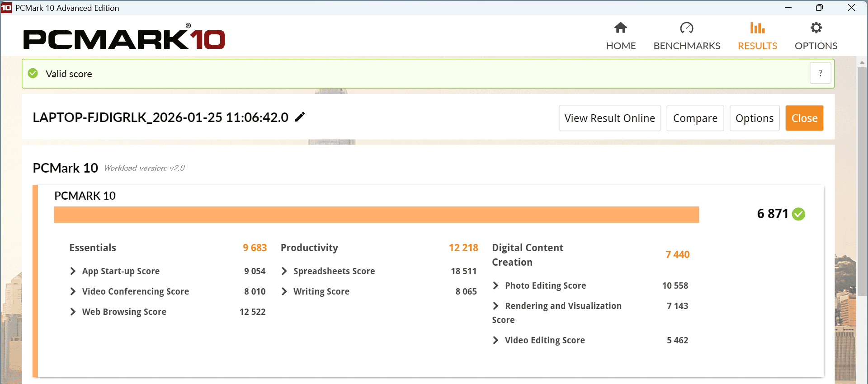Click the vertical scrollbar on the right
Image resolution: width=868 pixels, height=384 pixels.
pos(862,181)
